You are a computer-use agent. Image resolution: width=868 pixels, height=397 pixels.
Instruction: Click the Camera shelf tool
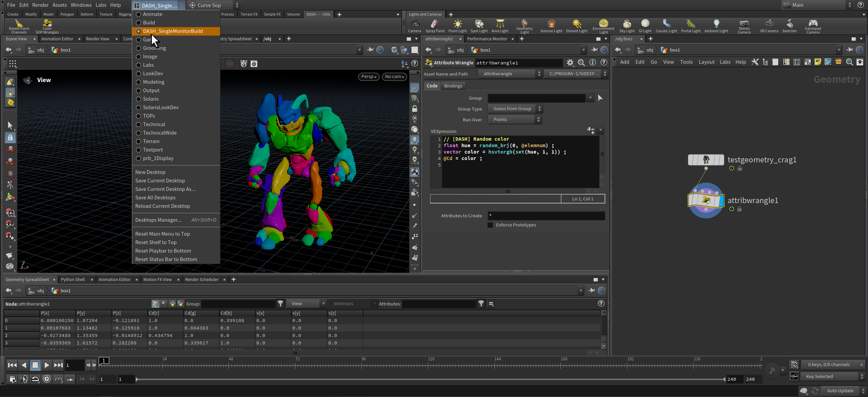[x=414, y=26]
